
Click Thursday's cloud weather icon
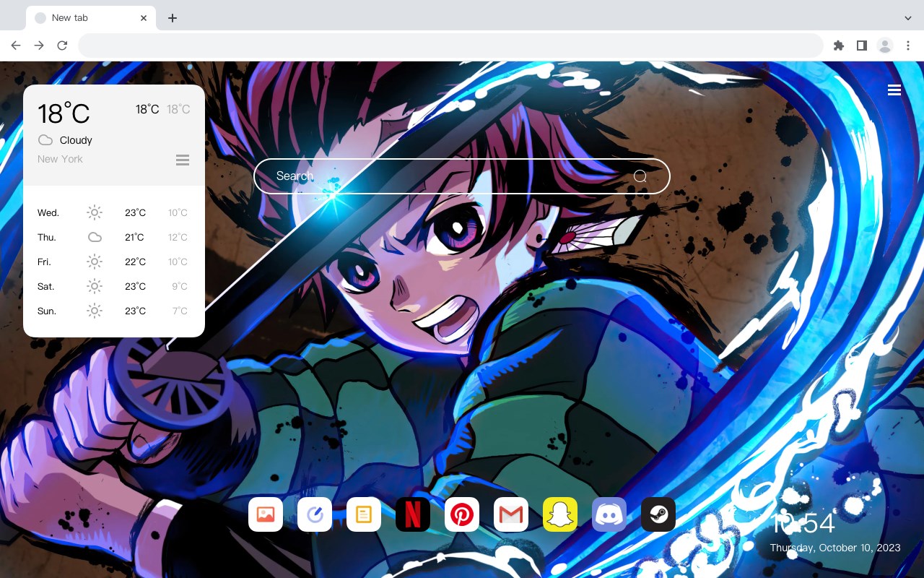point(95,237)
